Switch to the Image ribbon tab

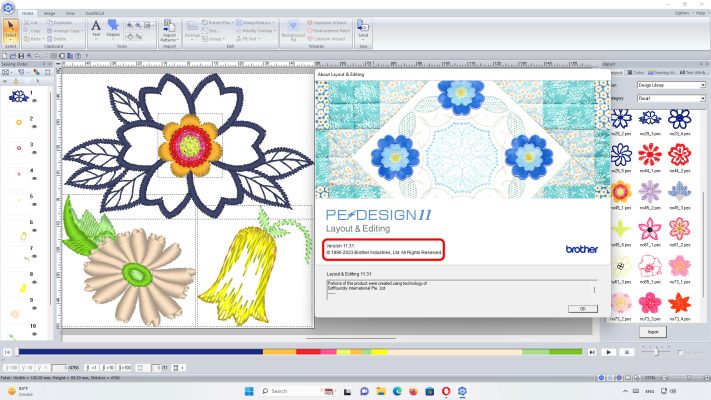tap(49, 13)
